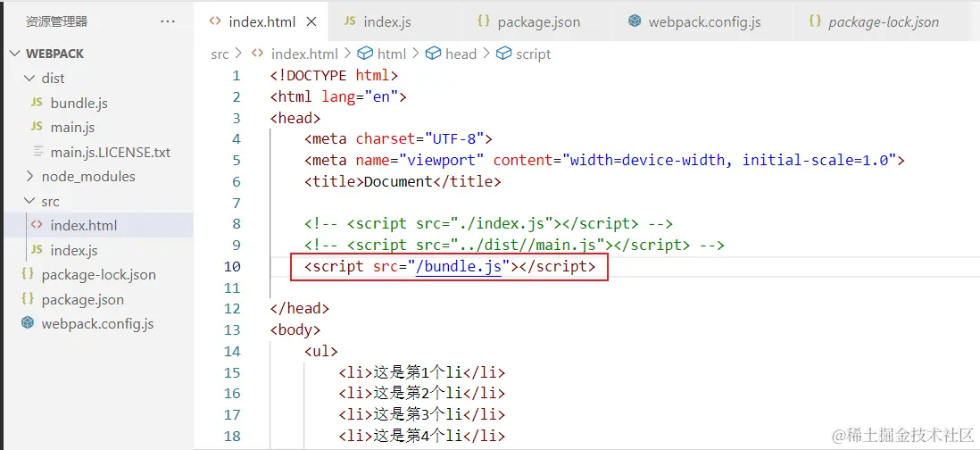Click the braces icon beside explorer package.json

(28, 299)
